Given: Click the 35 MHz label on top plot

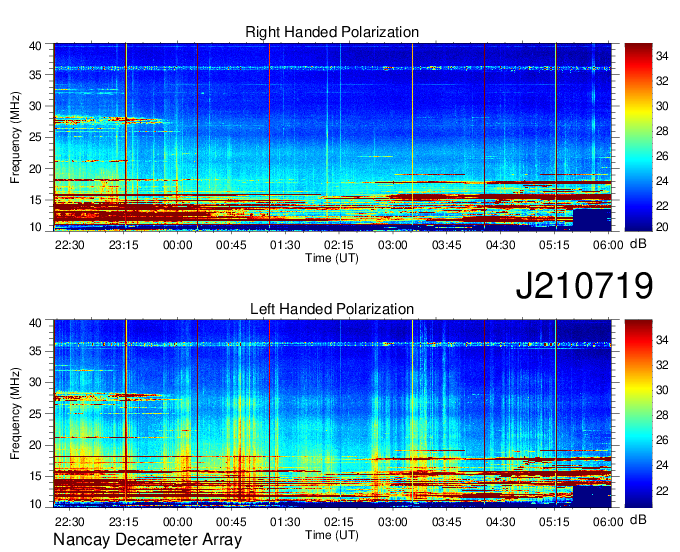Looking at the screenshot, I should point(35,75).
